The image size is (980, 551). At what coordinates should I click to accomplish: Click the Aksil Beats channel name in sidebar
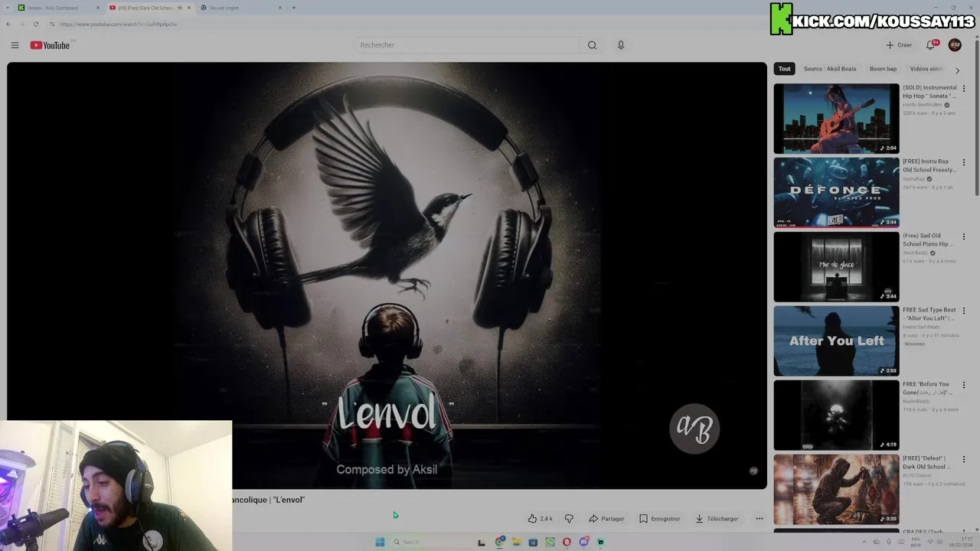(915, 253)
